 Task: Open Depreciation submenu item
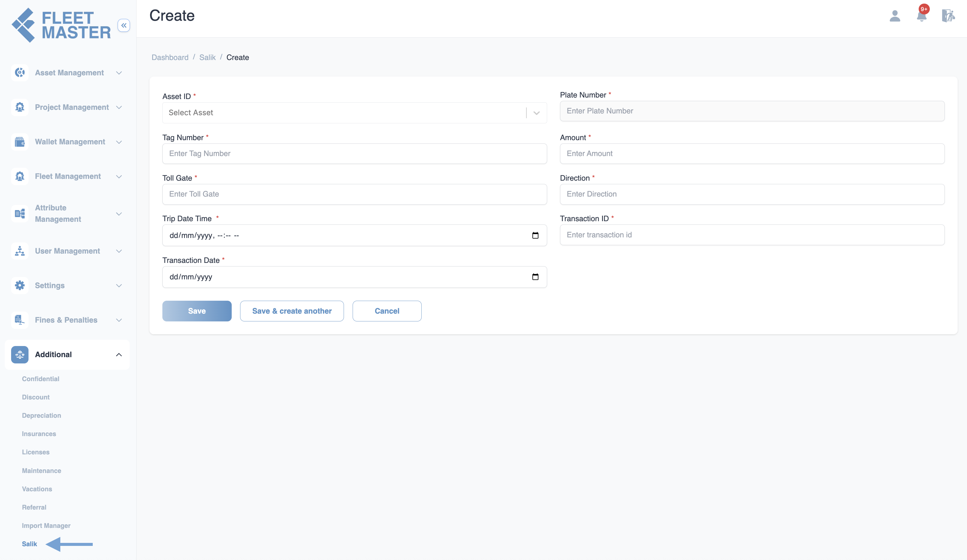point(41,416)
